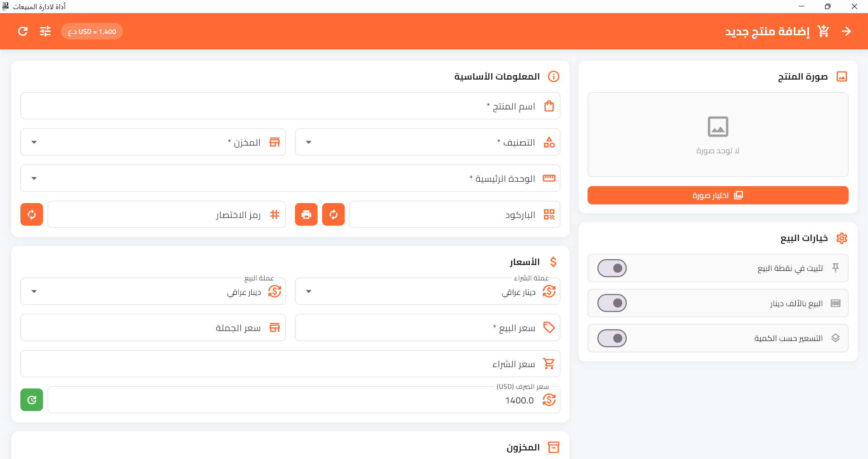Viewport: 868px width, 459px height.
Task: Click the المعلومات الأساسية section header
Action: [496, 76]
